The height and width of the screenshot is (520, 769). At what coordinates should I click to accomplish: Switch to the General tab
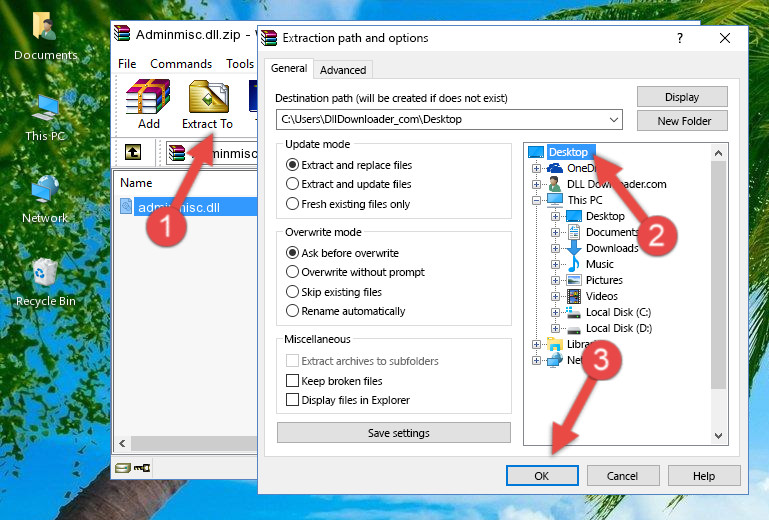point(289,68)
